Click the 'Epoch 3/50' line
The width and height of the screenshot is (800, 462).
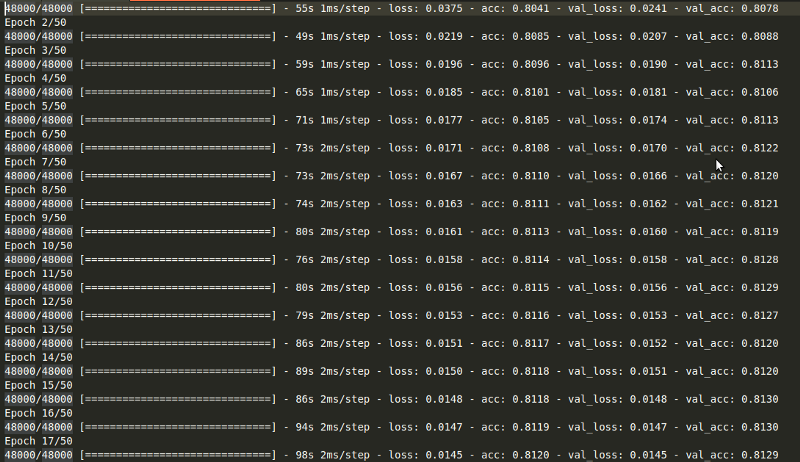point(36,50)
